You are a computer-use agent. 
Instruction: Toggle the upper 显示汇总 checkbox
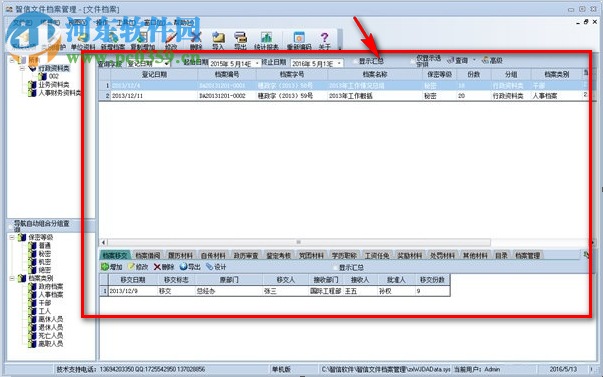point(355,61)
